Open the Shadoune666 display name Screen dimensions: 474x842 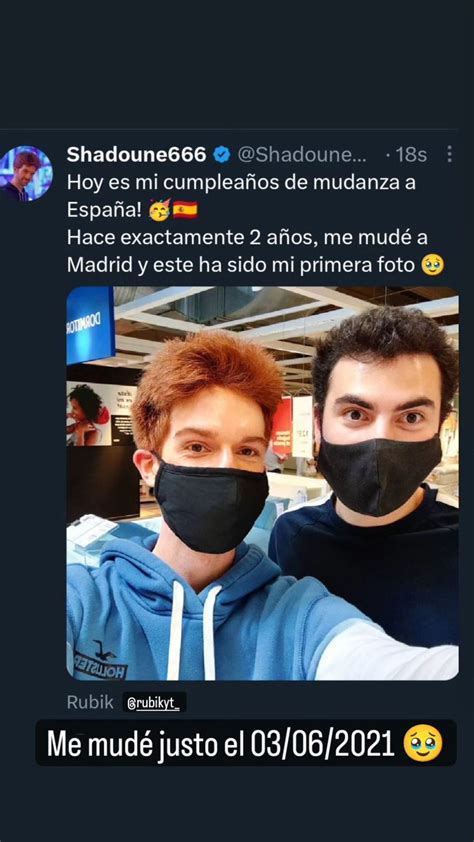point(137,155)
